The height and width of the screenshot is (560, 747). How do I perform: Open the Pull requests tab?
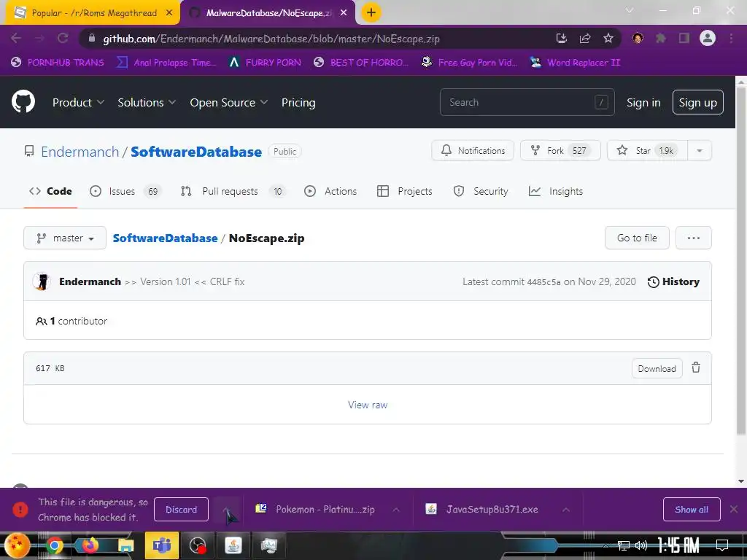(x=233, y=191)
